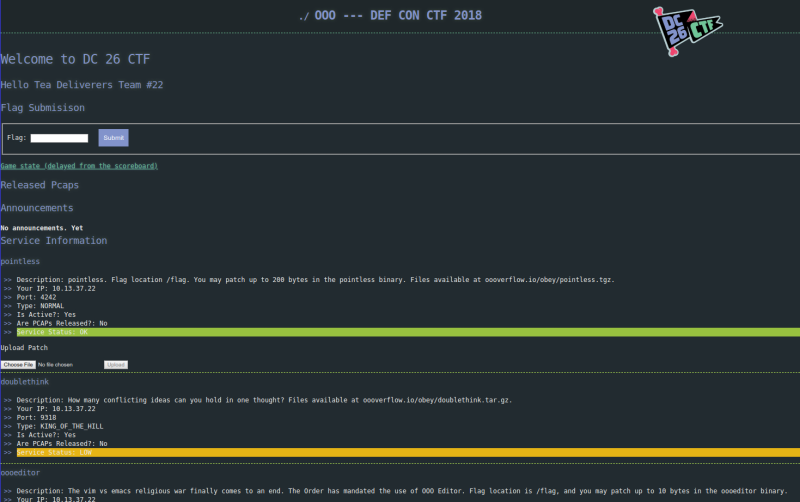The height and width of the screenshot is (502, 800).
Task: Click the oooeditor Description line
Action: [x=402, y=491]
